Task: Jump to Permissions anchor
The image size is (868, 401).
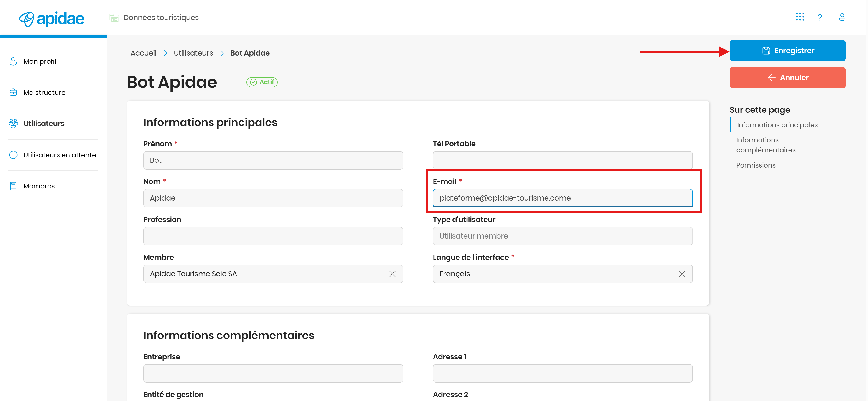Action: (756, 165)
